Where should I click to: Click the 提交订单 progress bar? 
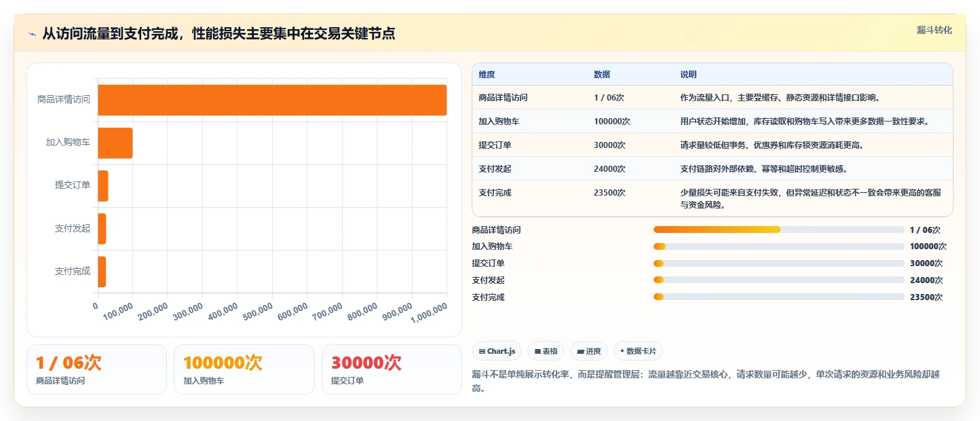pyautogui.click(x=778, y=263)
